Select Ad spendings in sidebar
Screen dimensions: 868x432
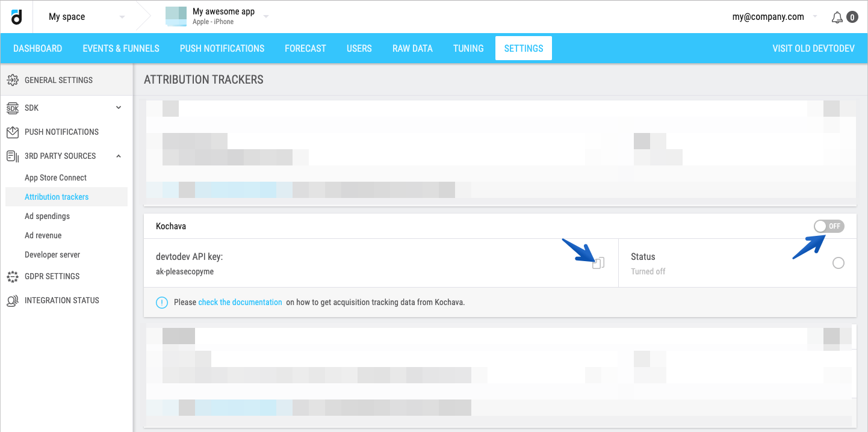(47, 216)
